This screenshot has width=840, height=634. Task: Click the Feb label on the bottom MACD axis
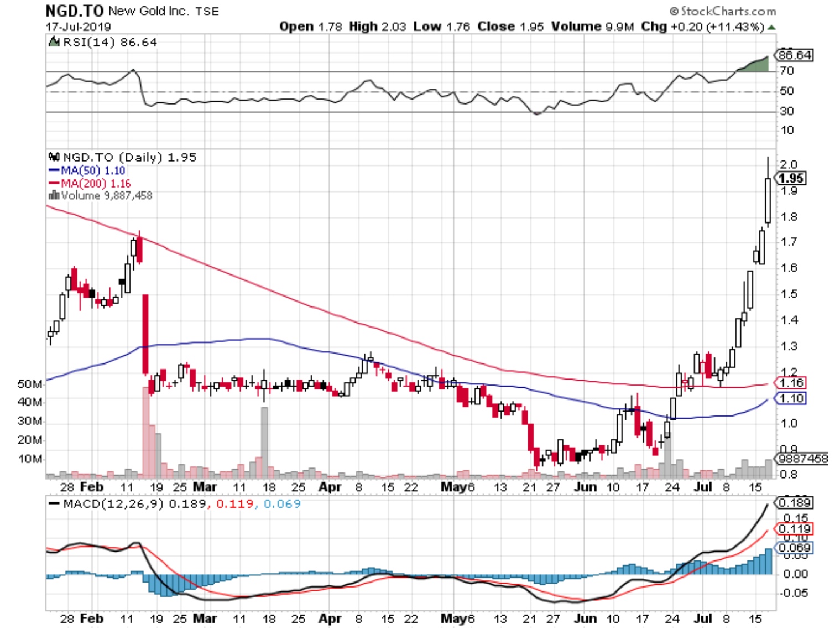[x=92, y=619]
